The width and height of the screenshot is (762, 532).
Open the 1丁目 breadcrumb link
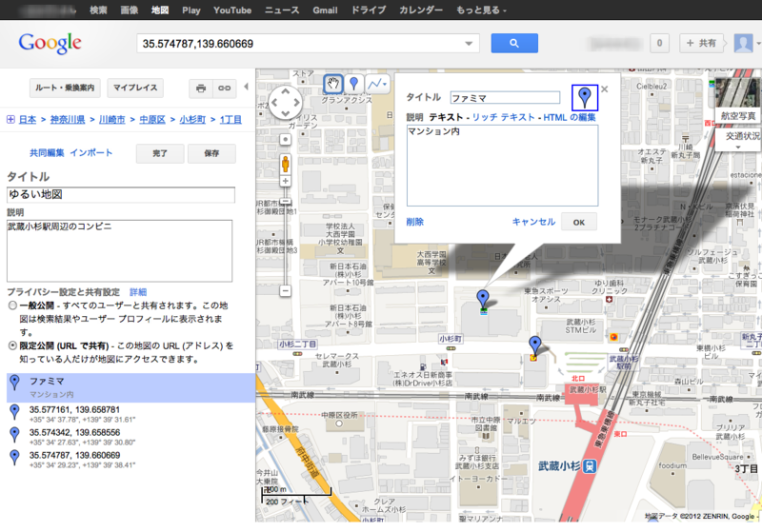pos(231,119)
